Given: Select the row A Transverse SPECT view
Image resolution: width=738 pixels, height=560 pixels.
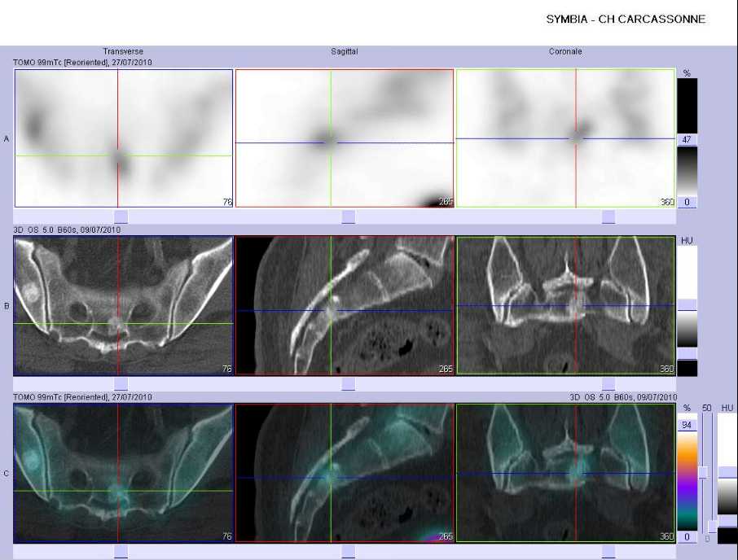Looking at the screenshot, I should coord(124,138).
